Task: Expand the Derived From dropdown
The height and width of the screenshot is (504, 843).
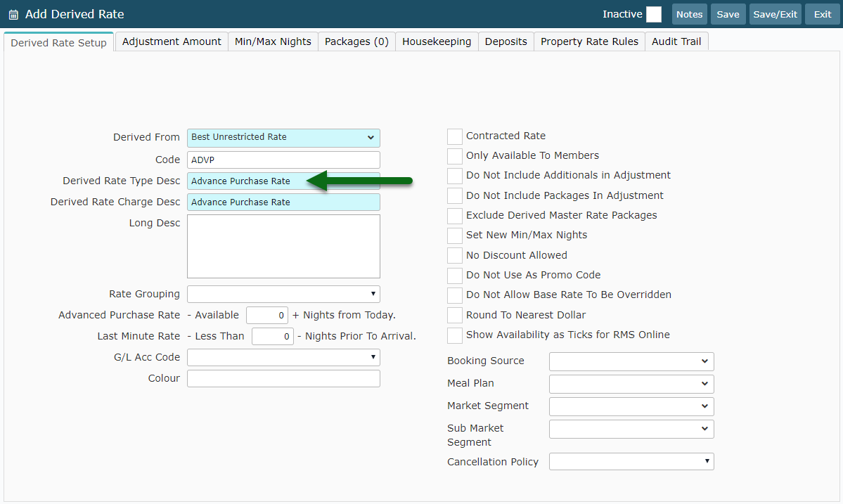Action: 283,138
